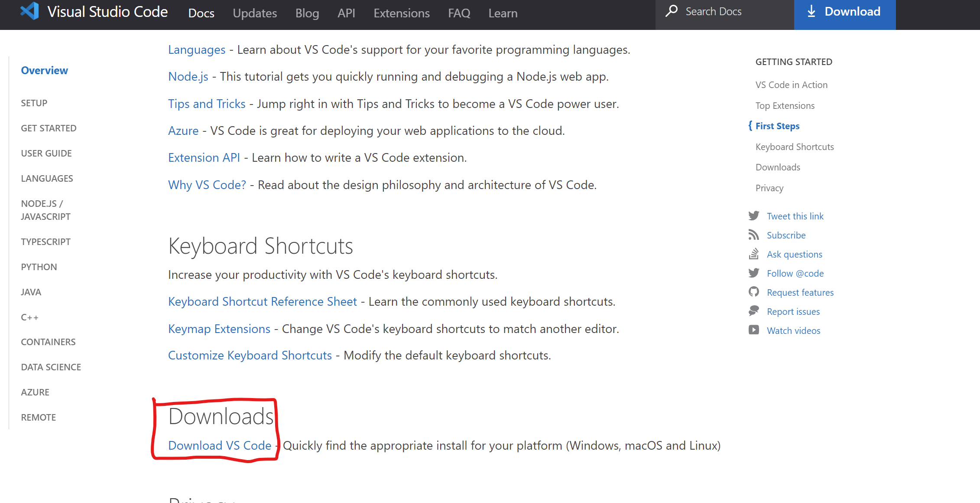
Task: Click the Request features link text
Action: click(x=800, y=293)
